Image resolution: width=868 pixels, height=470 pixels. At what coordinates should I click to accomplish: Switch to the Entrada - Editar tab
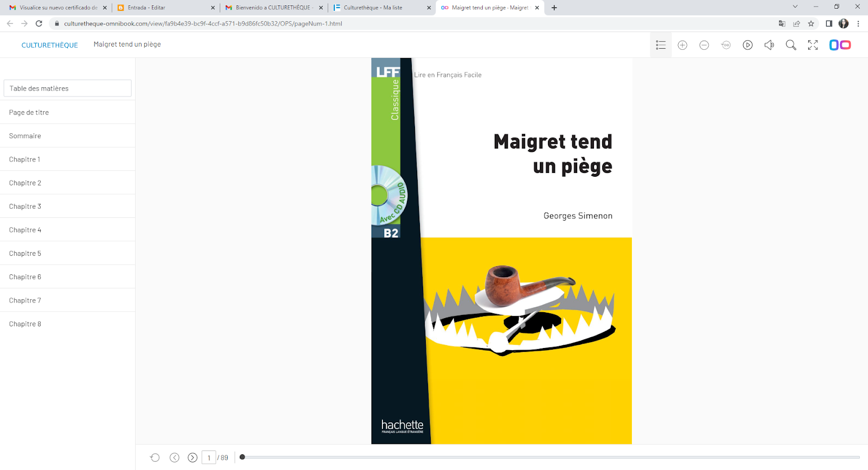165,8
